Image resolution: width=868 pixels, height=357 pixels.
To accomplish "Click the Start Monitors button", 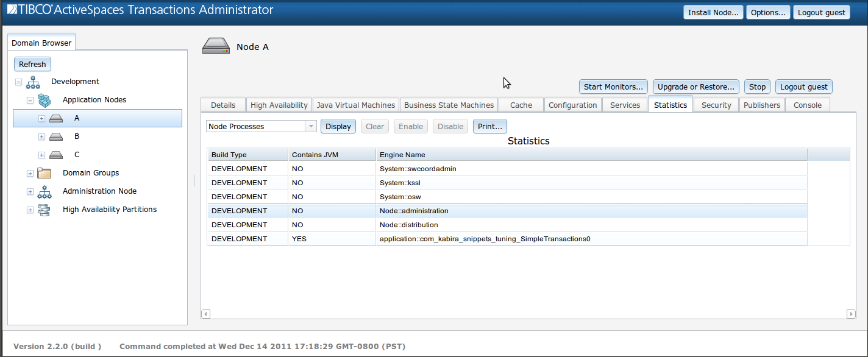I will click(613, 86).
